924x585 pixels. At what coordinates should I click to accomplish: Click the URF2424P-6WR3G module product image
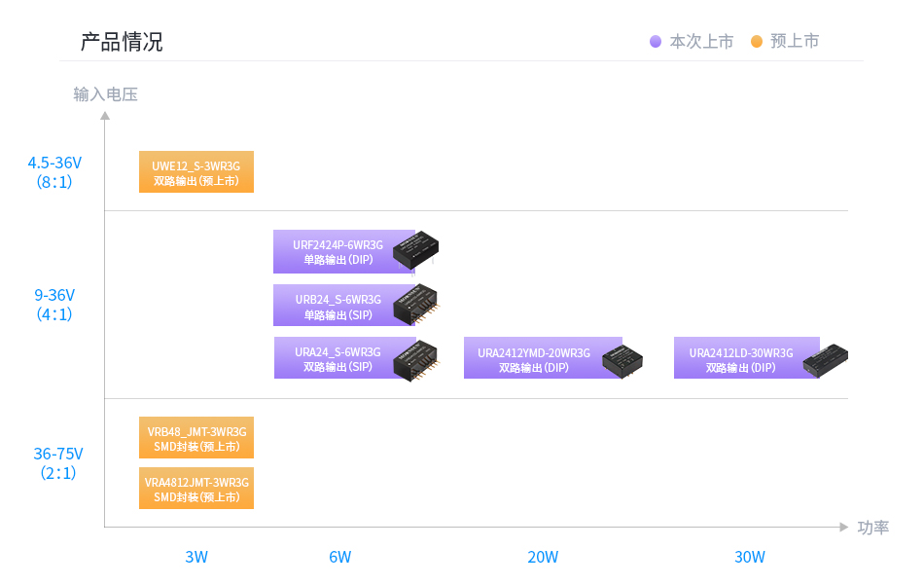418,250
